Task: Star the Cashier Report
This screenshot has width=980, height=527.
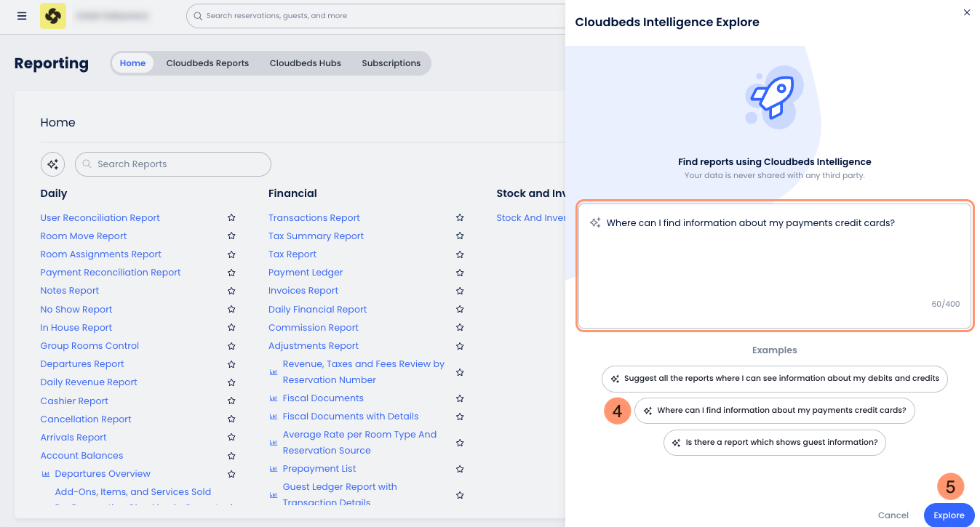Action: click(x=231, y=401)
